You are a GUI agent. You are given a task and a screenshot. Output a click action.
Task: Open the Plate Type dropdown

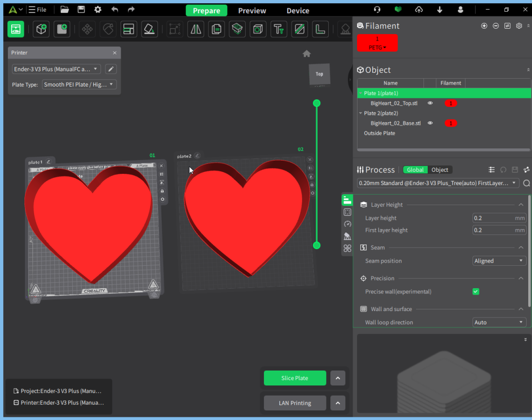[79, 85]
